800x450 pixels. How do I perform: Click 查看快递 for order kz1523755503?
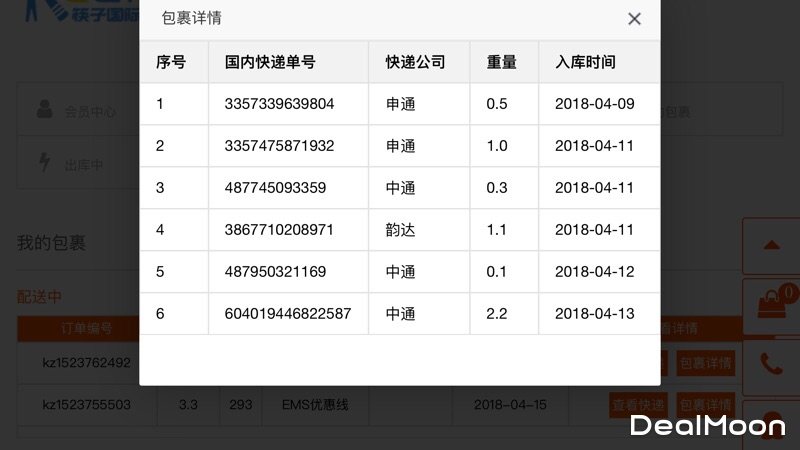[638, 405]
